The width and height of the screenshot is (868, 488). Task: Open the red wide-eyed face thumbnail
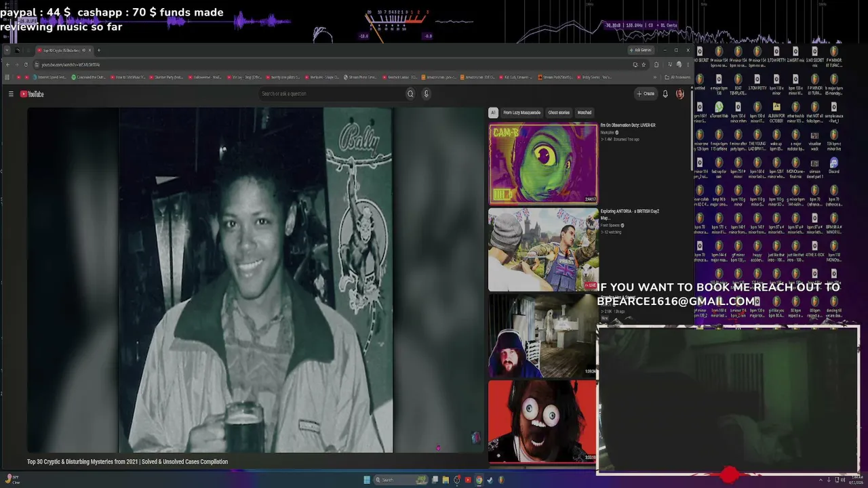(543, 422)
